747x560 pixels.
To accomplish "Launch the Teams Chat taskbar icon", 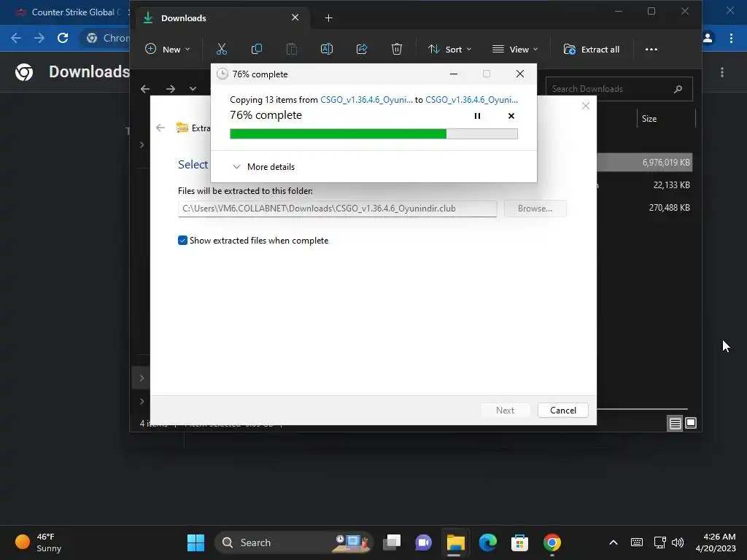I will 424,542.
